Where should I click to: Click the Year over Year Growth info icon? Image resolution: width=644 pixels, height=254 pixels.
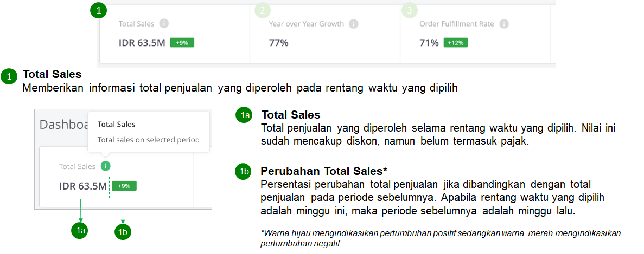pos(354,24)
